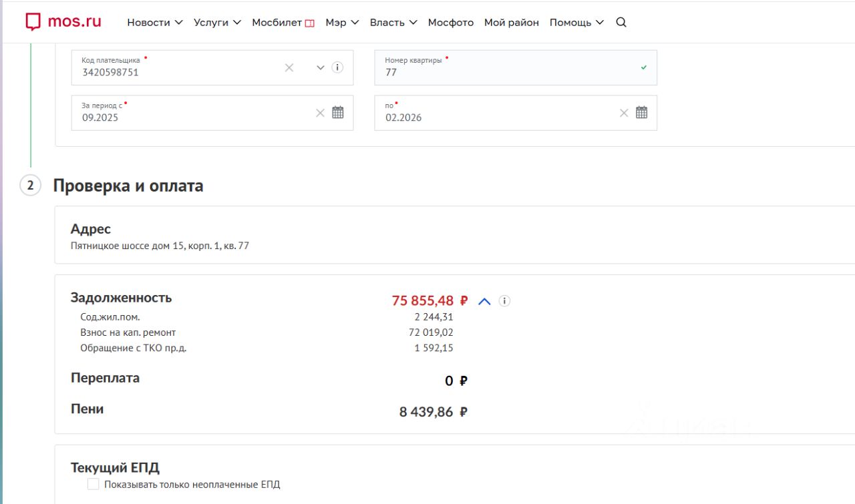Open calendar for period end date
Screen dimensions: 855x504
pos(641,113)
